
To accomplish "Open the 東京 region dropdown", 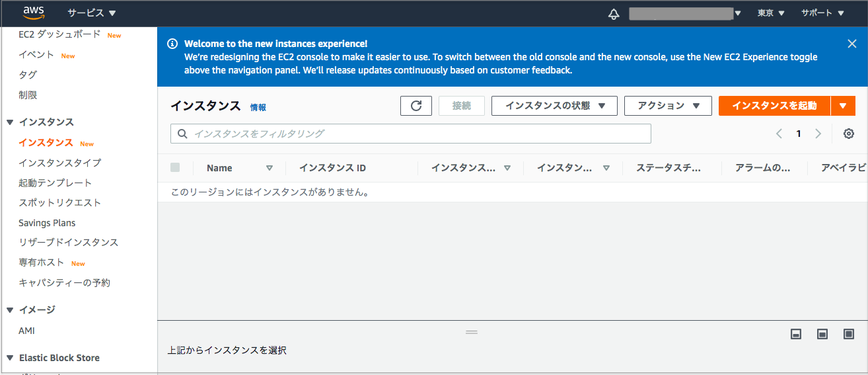I will point(771,13).
